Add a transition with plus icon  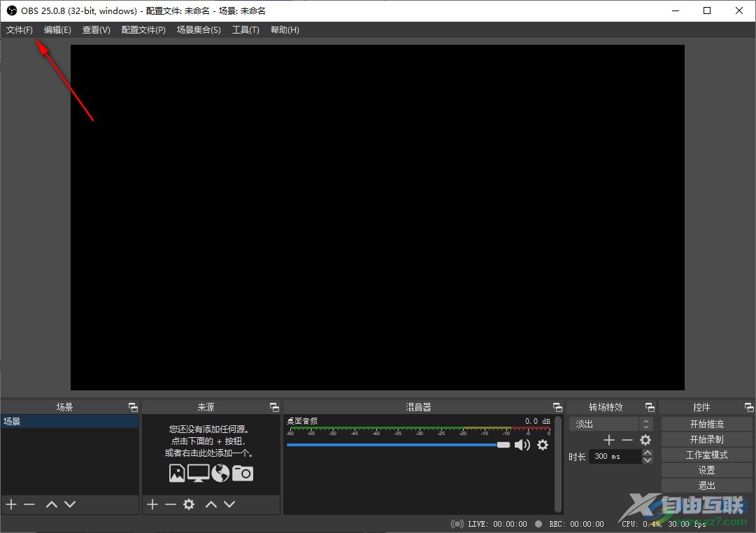[x=609, y=440]
